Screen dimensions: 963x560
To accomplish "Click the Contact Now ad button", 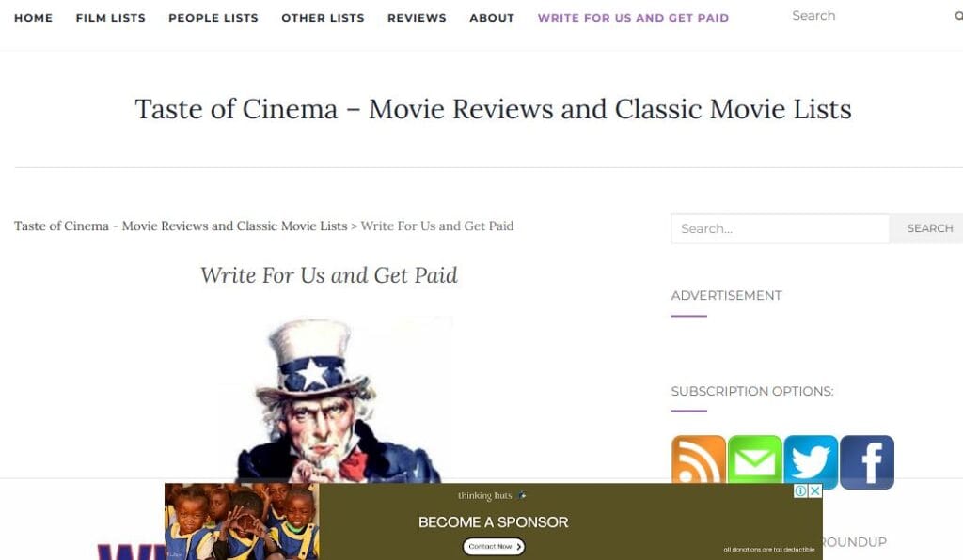I will (494, 546).
